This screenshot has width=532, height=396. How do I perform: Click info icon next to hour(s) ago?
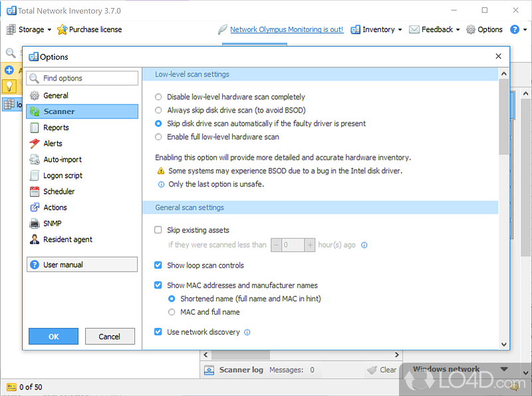coord(364,245)
